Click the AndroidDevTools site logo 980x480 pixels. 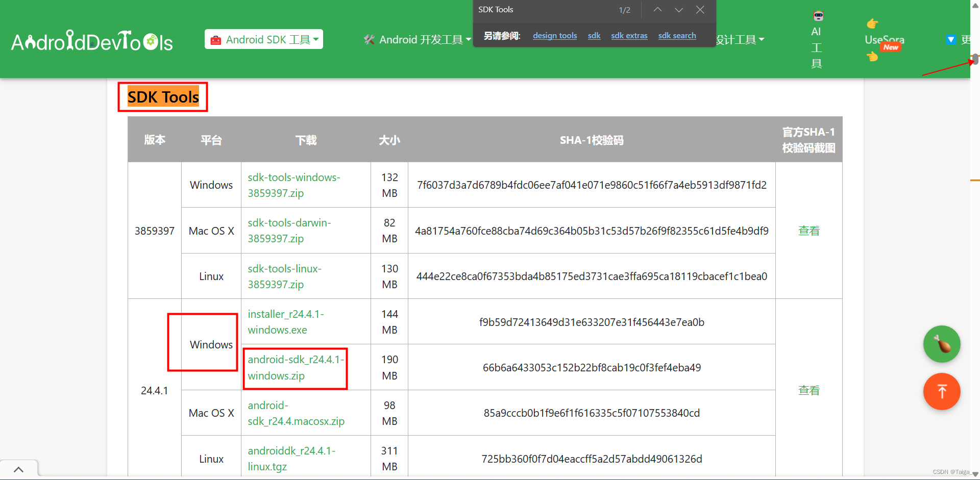[x=92, y=41]
